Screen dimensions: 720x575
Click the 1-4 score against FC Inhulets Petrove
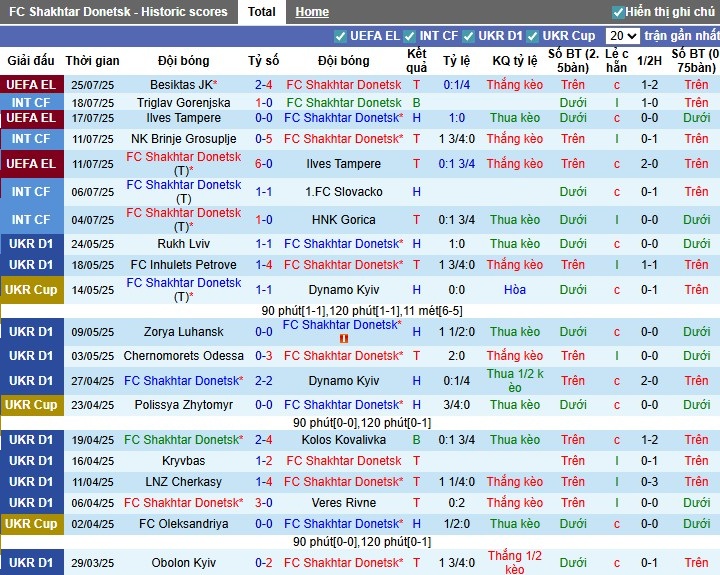coord(264,265)
